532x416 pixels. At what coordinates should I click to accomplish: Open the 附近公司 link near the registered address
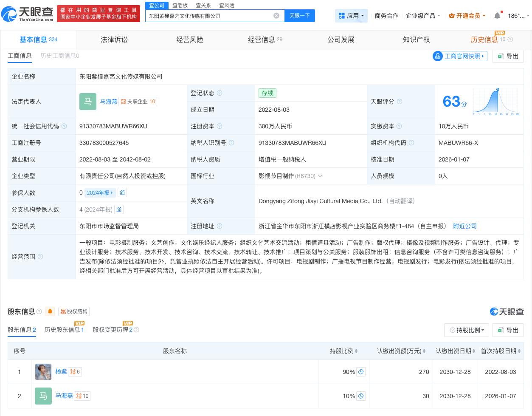pyautogui.click(x=464, y=226)
